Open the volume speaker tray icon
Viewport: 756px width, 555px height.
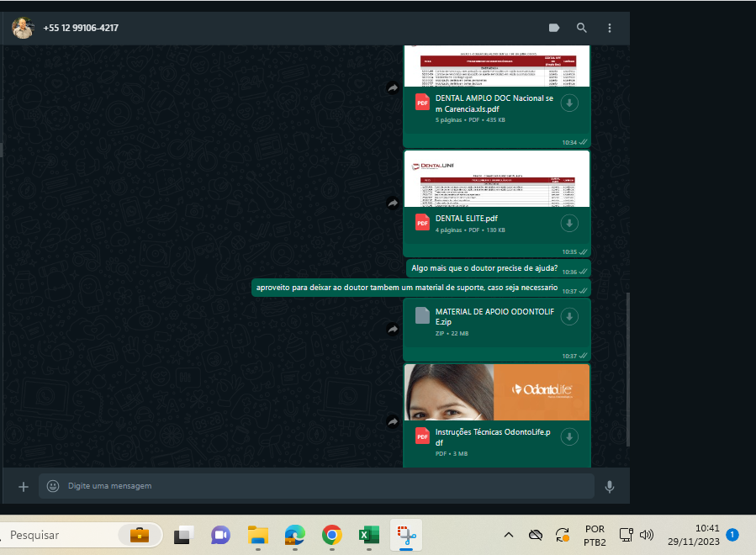tap(647, 535)
